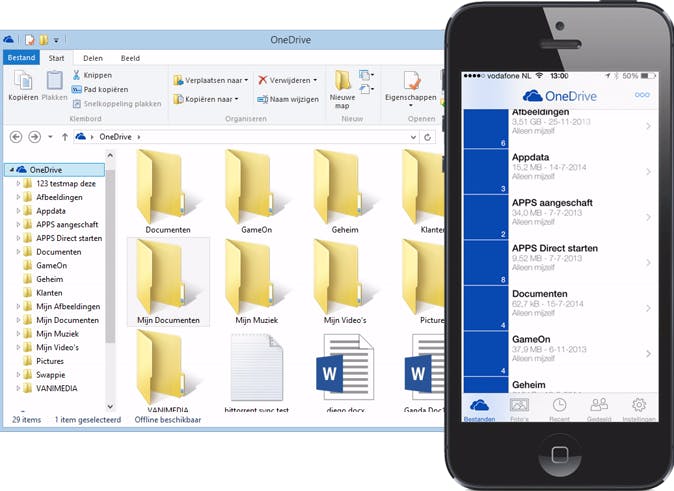
Task: Click properties icon in quick access toolbar
Action: tap(29, 40)
